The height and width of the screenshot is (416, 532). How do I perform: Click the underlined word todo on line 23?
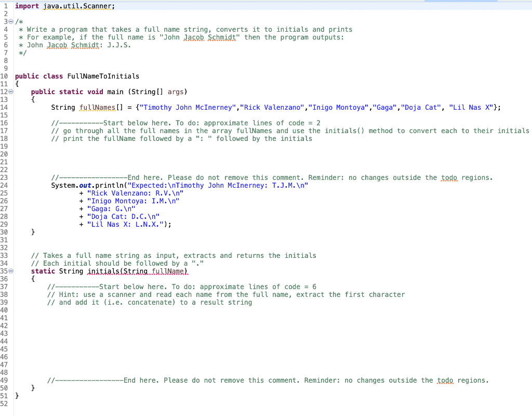(449, 177)
